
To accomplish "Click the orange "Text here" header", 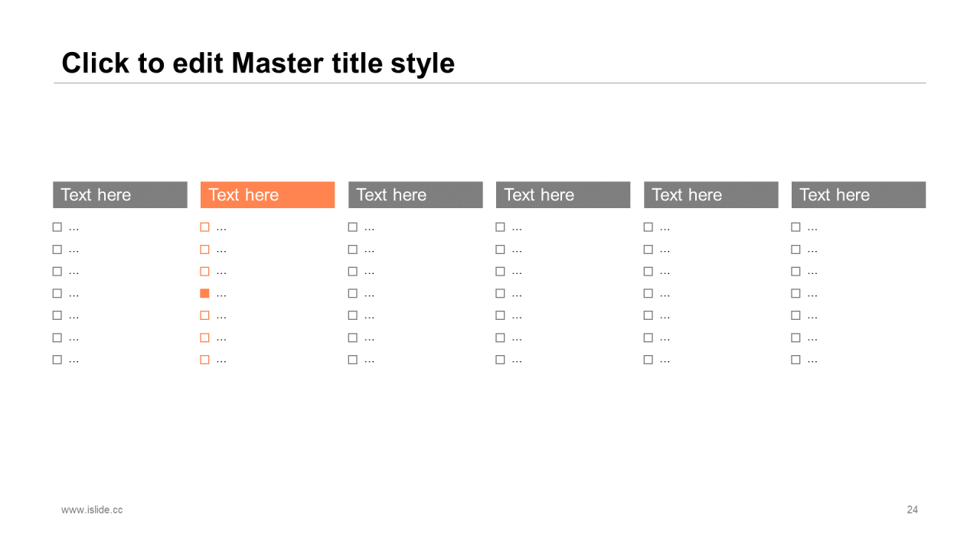I will click(x=267, y=195).
